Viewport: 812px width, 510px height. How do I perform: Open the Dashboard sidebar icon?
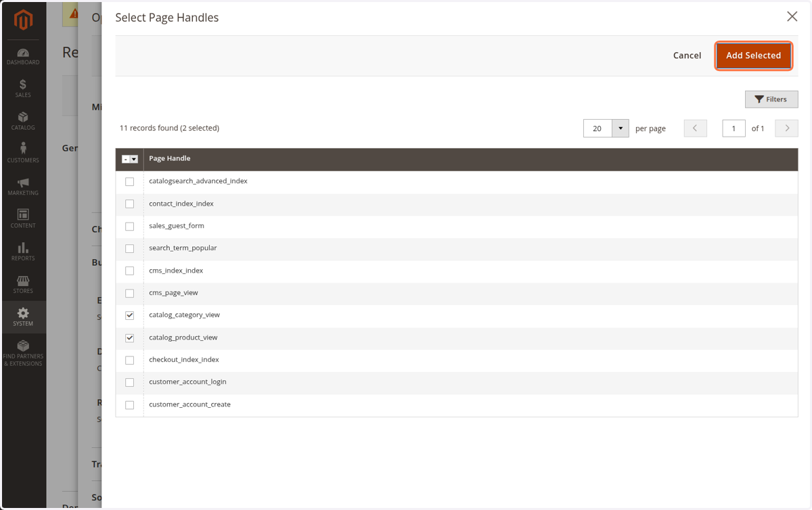pos(23,57)
